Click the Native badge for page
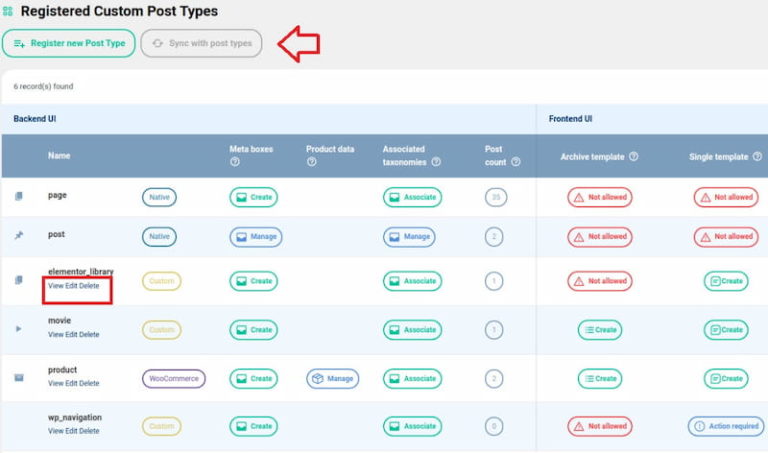This screenshot has width=768, height=453. pyautogui.click(x=159, y=197)
